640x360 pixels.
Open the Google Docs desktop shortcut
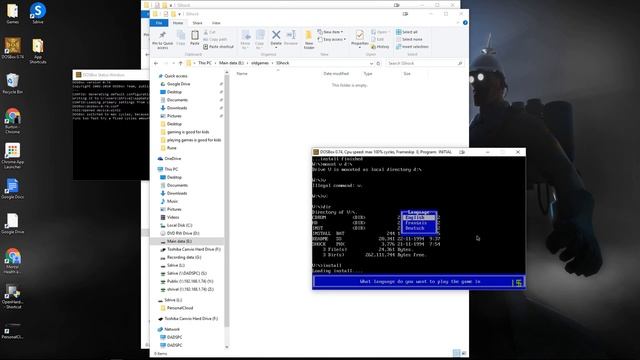(12, 189)
